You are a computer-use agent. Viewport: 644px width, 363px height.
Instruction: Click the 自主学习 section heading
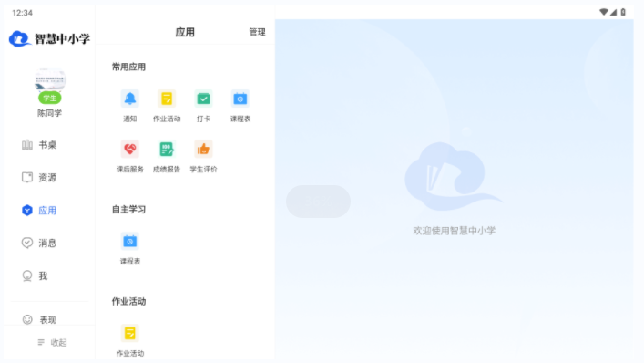pos(128,210)
